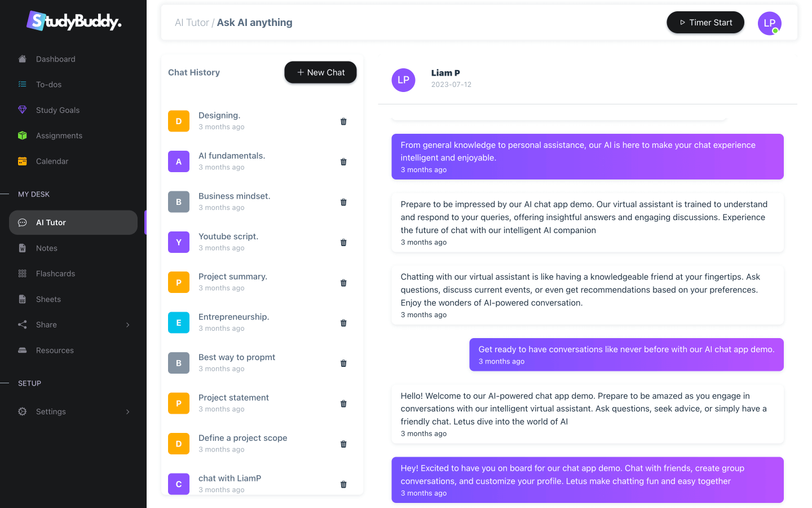The height and width of the screenshot is (508, 812).
Task: Click the Dashboard home icon in sidebar
Action: pyautogui.click(x=23, y=59)
